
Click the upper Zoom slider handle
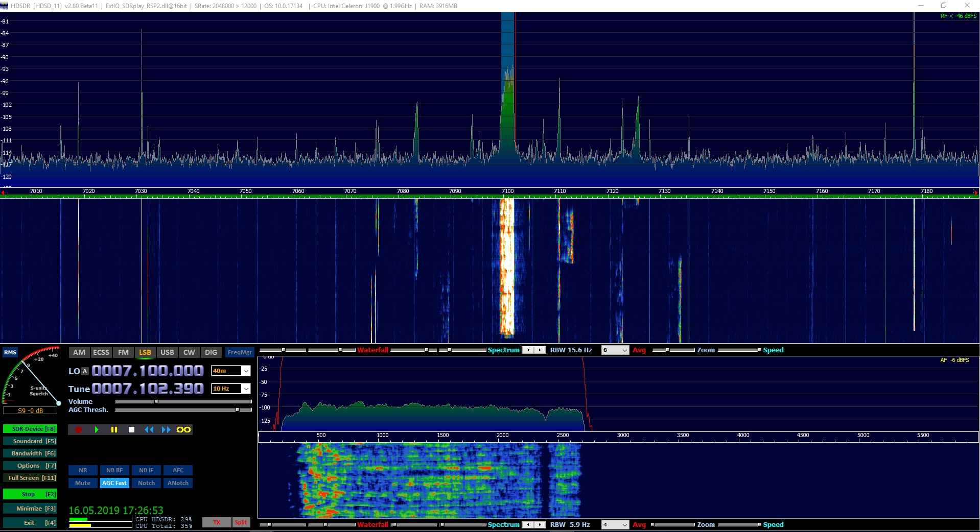coord(668,350)
